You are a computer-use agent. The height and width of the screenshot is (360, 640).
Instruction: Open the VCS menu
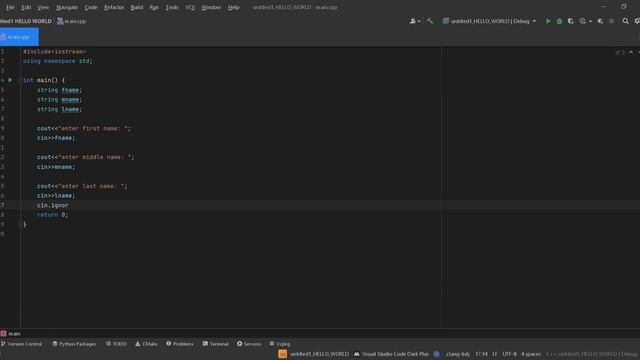[x=190, y=7]
